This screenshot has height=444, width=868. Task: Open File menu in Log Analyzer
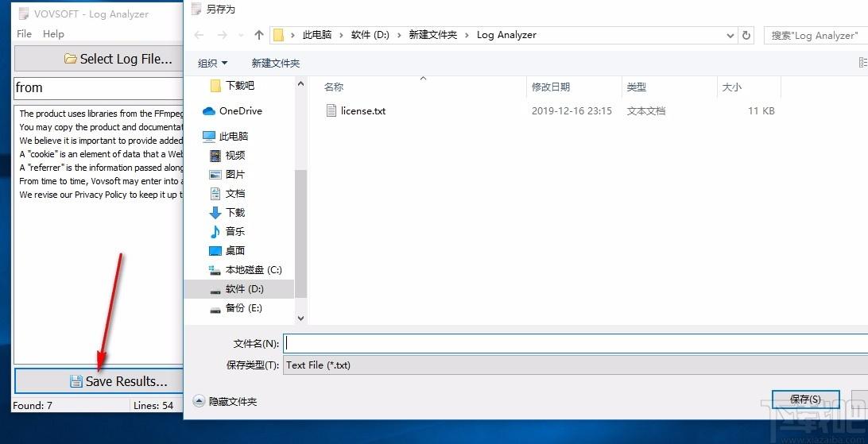pyautogui.click(x=24, y=33)
